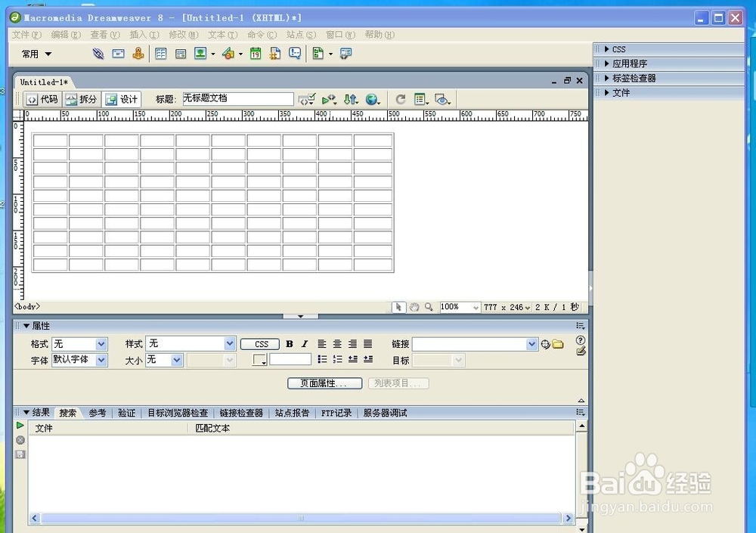This screenshot has height=533, width=756.
Task: Click the 页面属性 button
Action: coord(324,383)
